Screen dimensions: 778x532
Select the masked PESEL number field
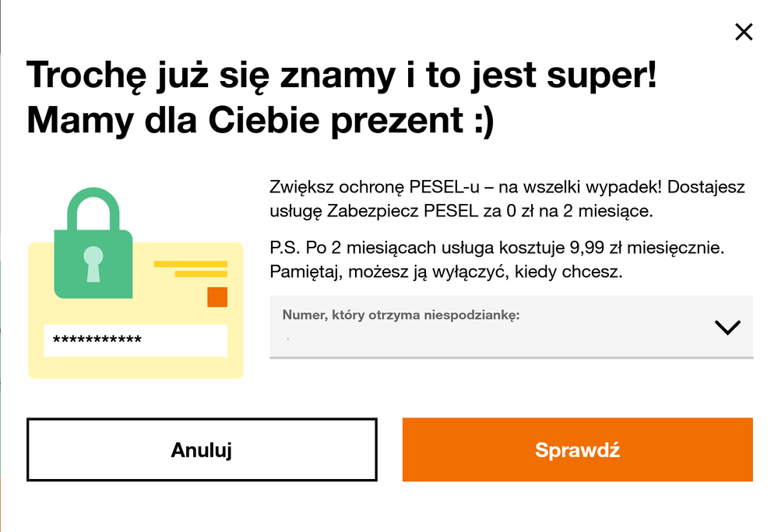136,338
